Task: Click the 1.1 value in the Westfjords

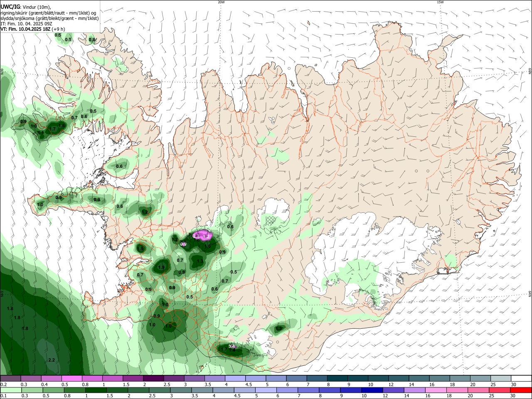Action: 41,133
